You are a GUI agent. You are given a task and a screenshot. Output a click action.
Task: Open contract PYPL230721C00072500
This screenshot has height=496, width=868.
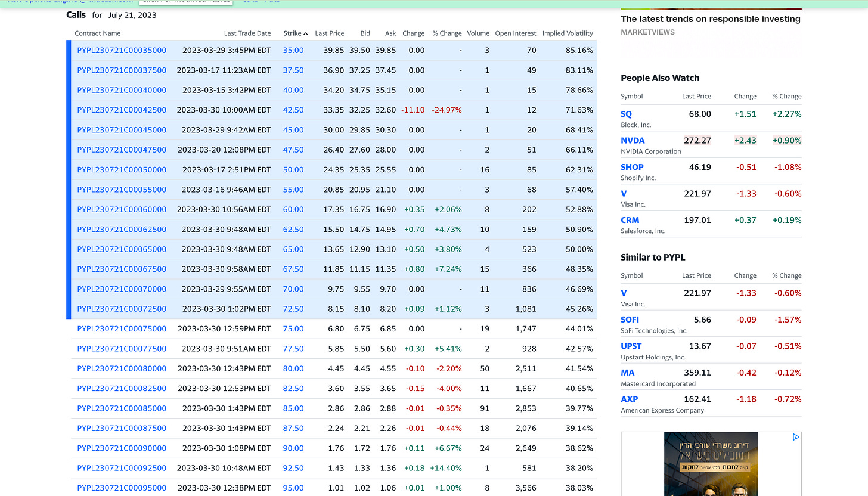(x=122, y=309)
